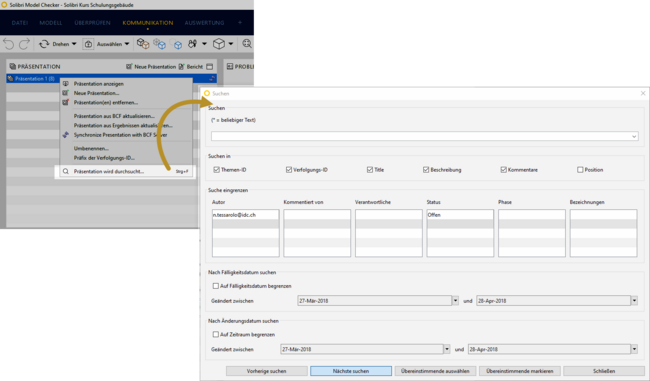Screen dimensions: 650x381
Task: Add a new tab with plus
Action: tap(240, 23)
